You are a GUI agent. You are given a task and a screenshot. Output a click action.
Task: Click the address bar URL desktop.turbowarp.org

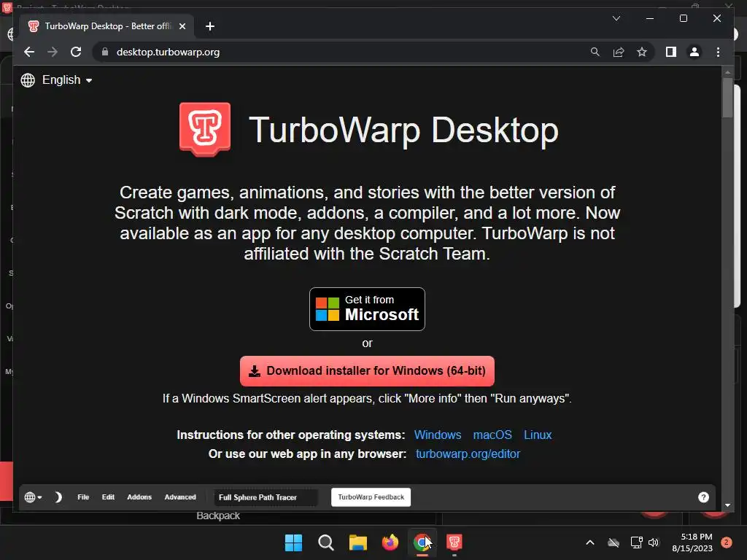tap(168, 52)
